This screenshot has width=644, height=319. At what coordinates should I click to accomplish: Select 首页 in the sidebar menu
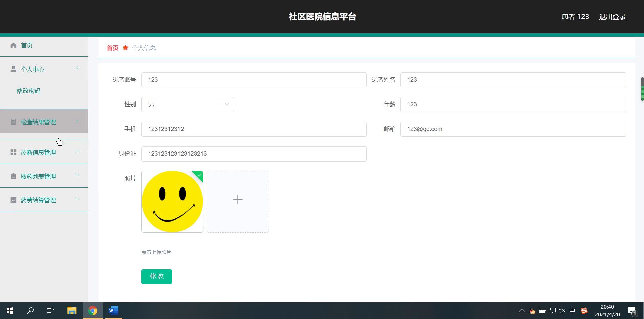pos(27,45)
